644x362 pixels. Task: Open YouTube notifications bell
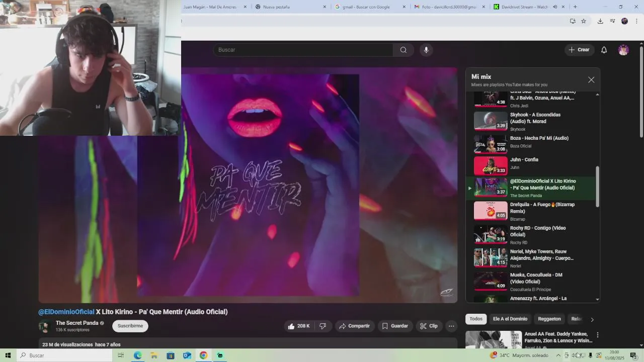[x=604, y=50]
